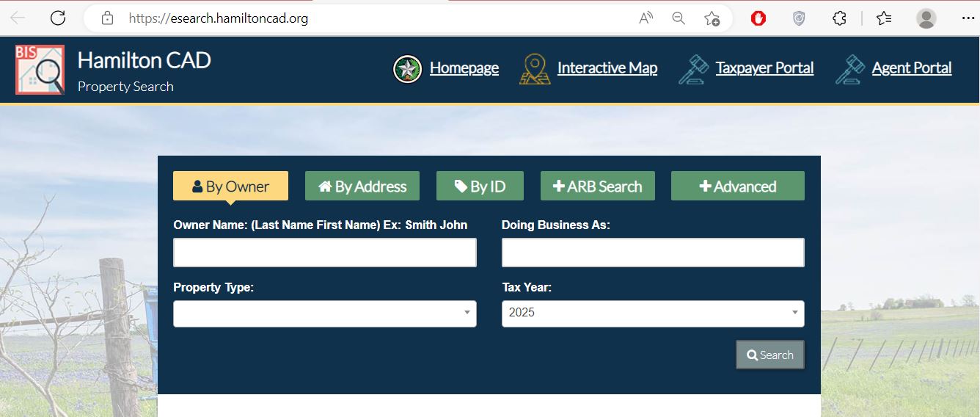Click the BIS Property Search logo
Viewport: 980px width, 417px height.
pyautogui.click(x=40, y=70)
